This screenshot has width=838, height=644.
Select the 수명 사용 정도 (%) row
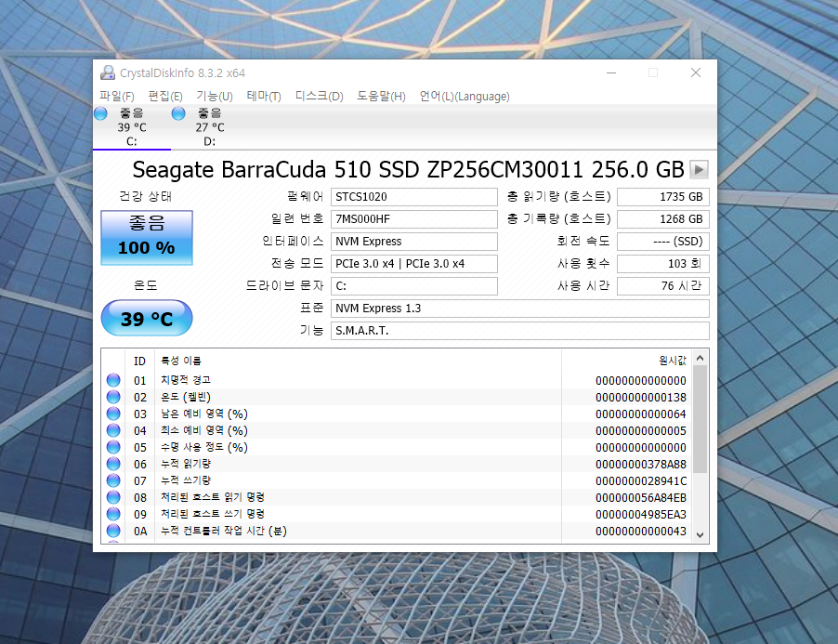397,447
